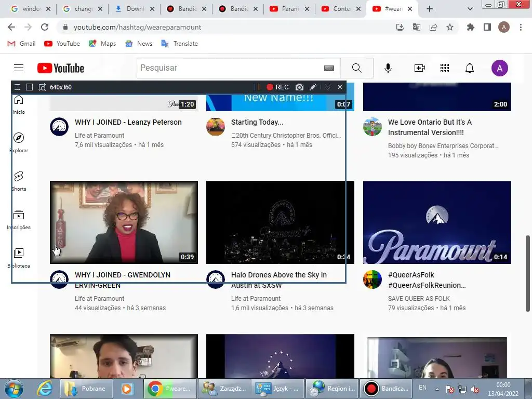Open YouTube hamburger guide menu
This screenshot has width=532, height=399.
19,68
